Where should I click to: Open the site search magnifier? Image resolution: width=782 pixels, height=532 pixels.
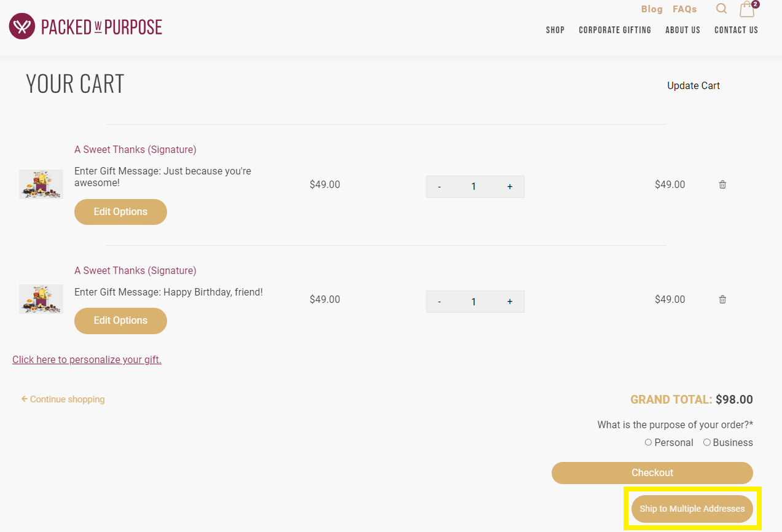pos(721,9)
